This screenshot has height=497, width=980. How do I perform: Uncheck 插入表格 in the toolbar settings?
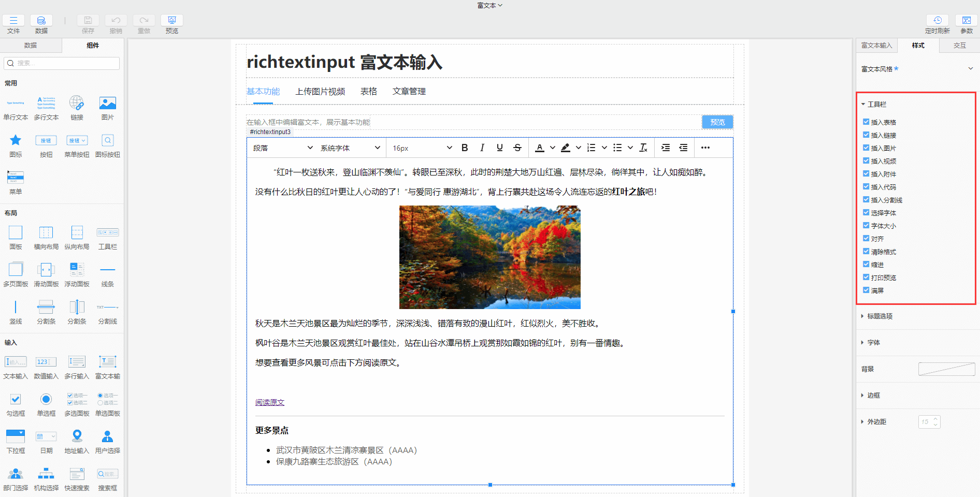coord(866,122)
